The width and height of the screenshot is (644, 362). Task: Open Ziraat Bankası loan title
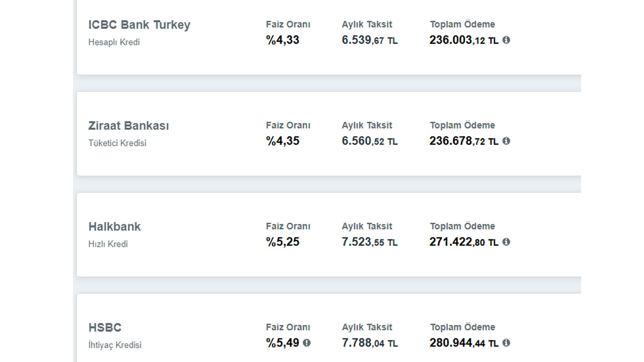(129, 126)
